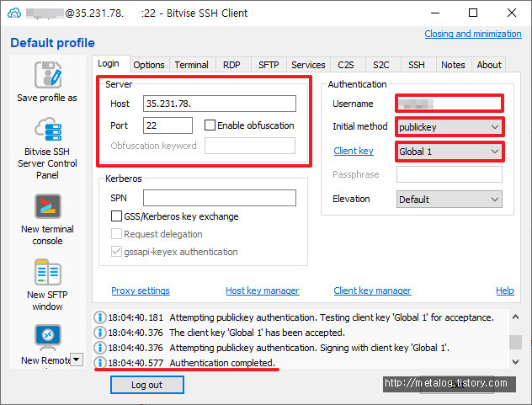The height and width of the screenshot is (405, 532).
Task: Click Bitvise app icon in title bar
Action: tap(14, 13)
